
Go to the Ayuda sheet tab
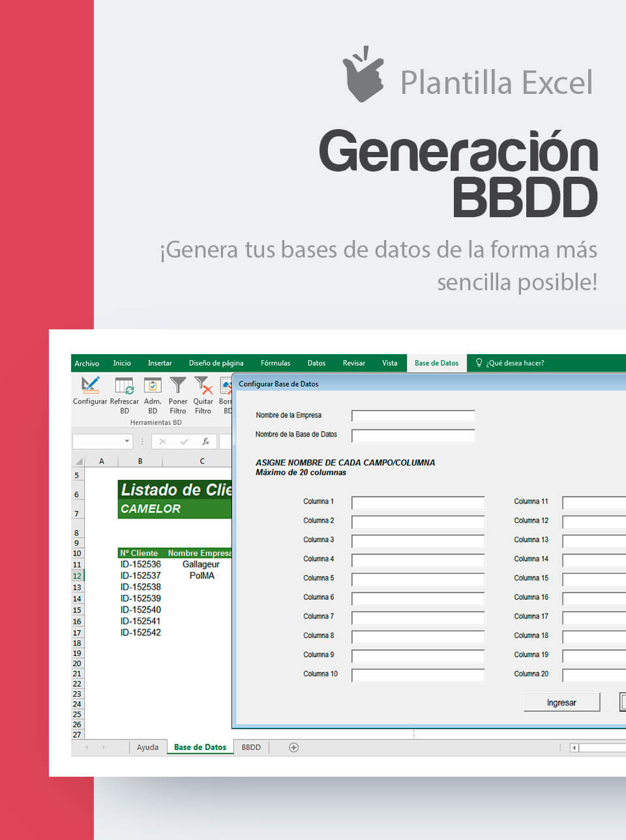(x=147, y=747)
